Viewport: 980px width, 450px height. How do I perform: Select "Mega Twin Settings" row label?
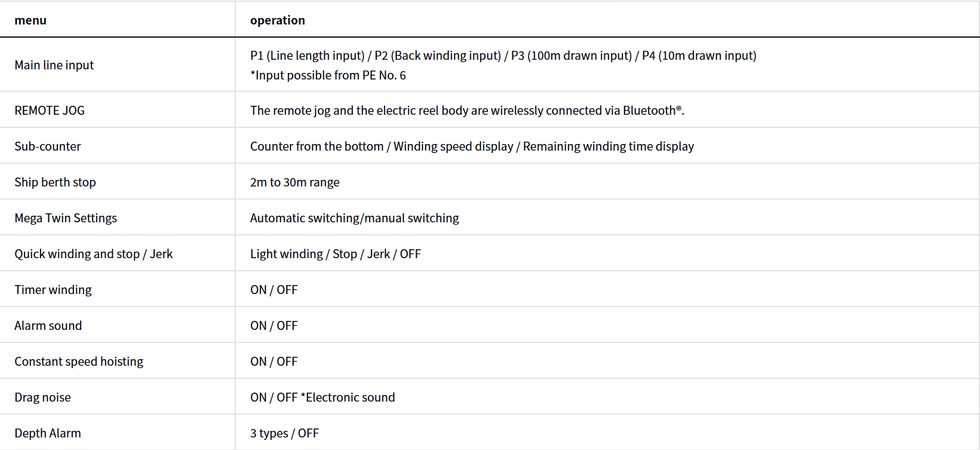point(66,218)
